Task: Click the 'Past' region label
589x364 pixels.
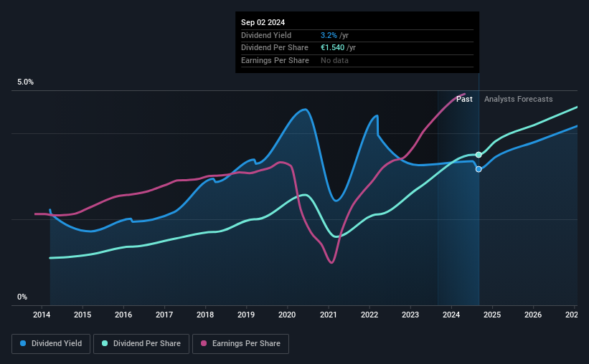Action: pyautogui.click(x=464, y=99)
